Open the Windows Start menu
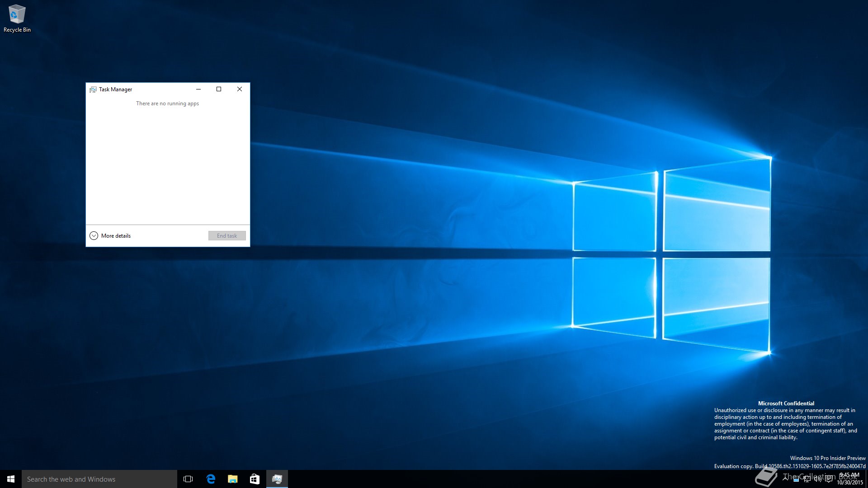The height and width of the screenshot is (488, 868). [11, 479]
